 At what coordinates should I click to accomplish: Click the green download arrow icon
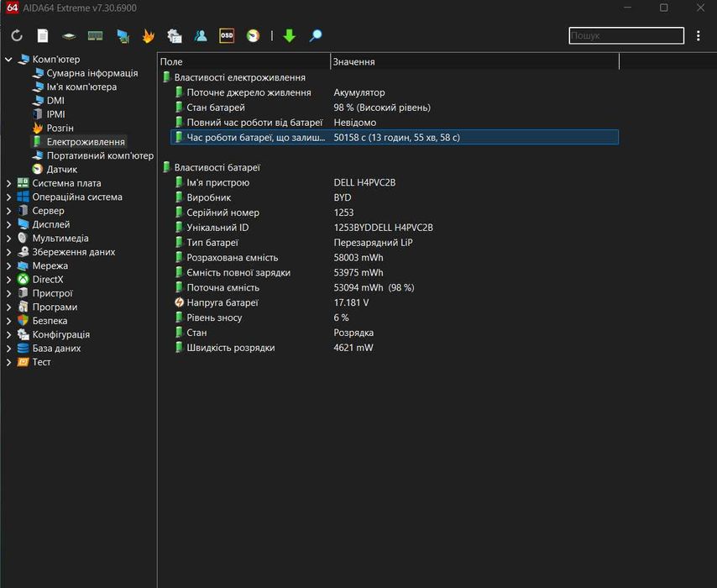coord(290,36)
